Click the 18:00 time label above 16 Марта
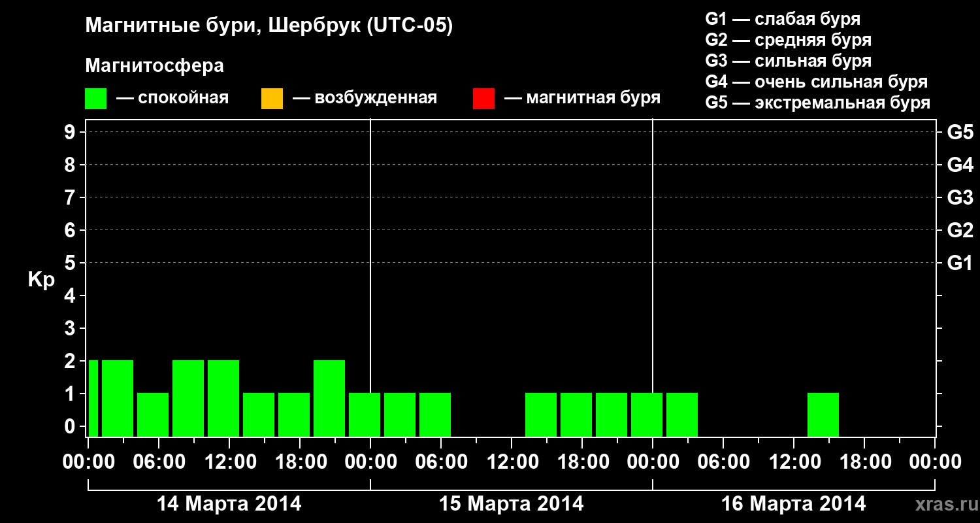The height and width of the screenshot is (523, 980). (864, 462)
